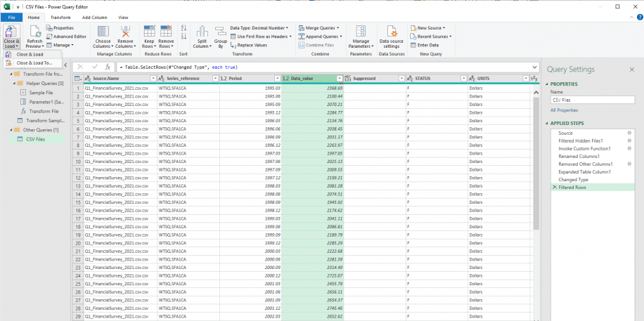Click the Keep Rows icon
The height and width of the screenshot is (321, 644).
149,31
